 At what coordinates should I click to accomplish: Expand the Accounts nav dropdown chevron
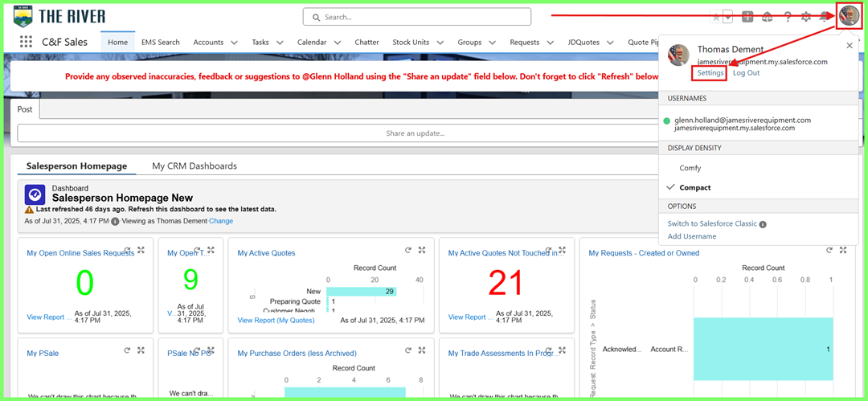(234, 43)
